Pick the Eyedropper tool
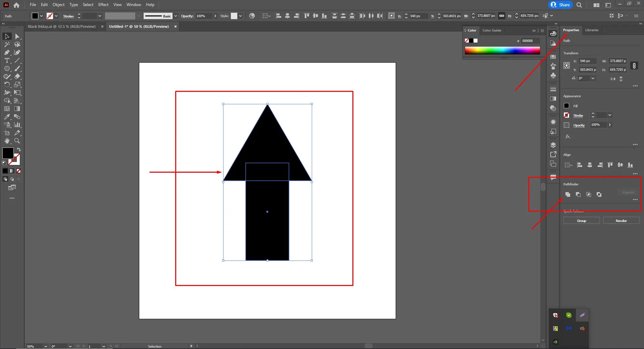The height and width of the screenshot is (349, 644). [x=7, y=117]
